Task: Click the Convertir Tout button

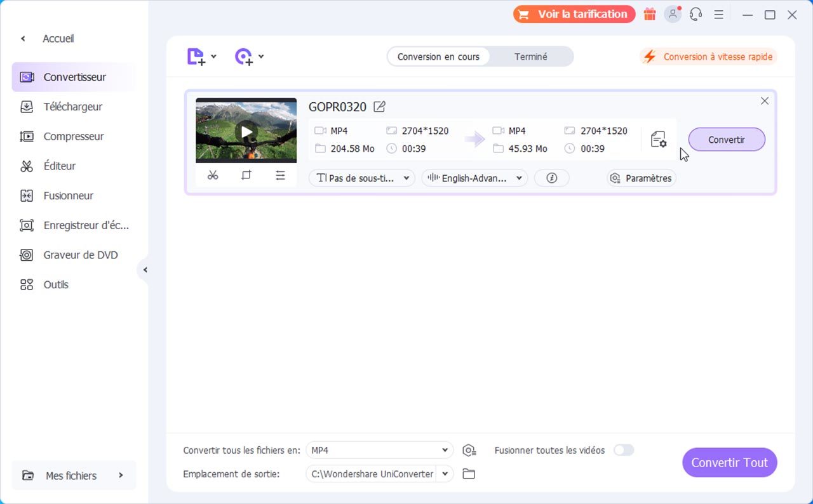Action: click(730, 463)
